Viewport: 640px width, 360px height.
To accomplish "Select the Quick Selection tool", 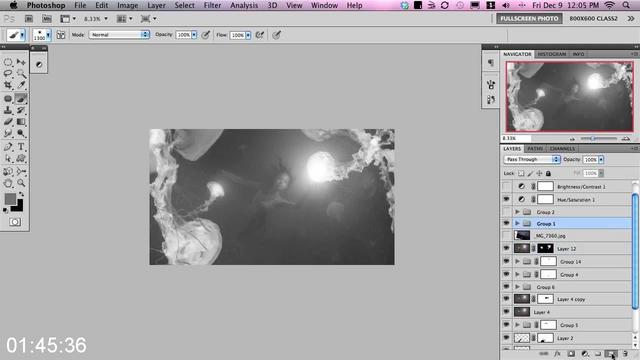I will [x=21, y=73].
